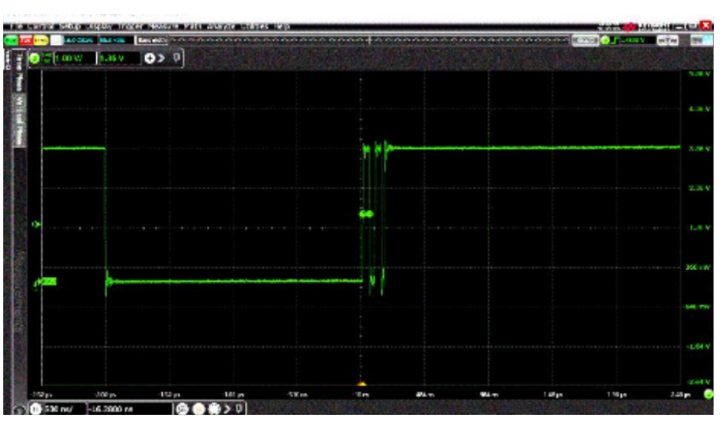
Task: Edit the channel 1 offset voltage field
Action: [x=119, y=59]
